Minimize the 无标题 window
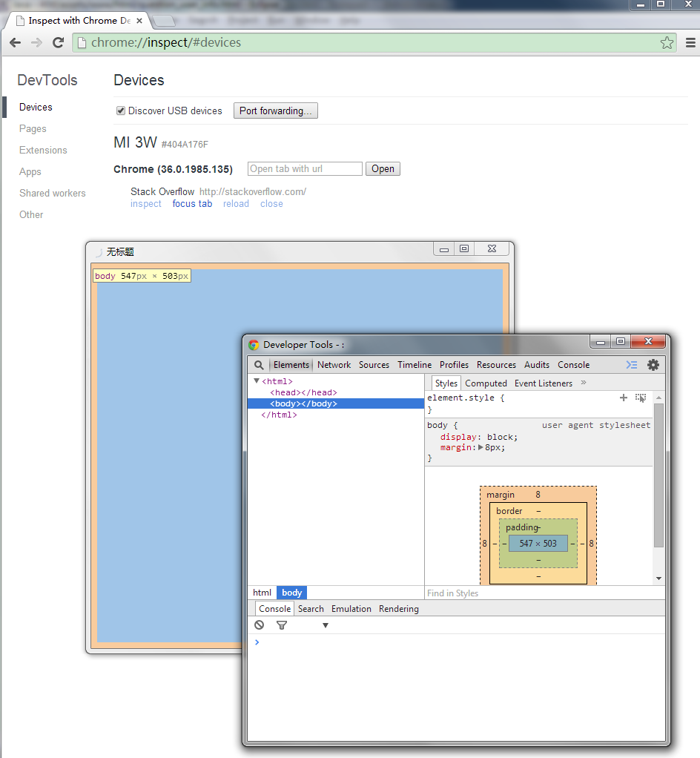The width and height of the screenshot is (700, 758). (x=443, y=248)
